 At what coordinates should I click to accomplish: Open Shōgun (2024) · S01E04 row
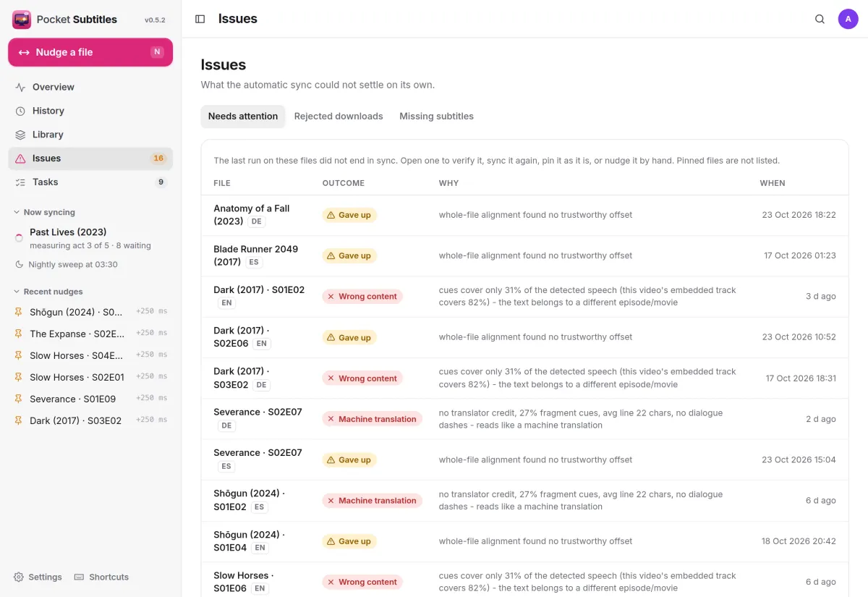coord(524,541)
